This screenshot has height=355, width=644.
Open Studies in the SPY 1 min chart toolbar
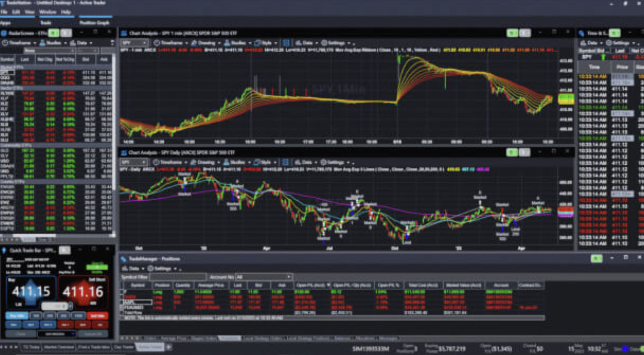(x=227, y=43)
